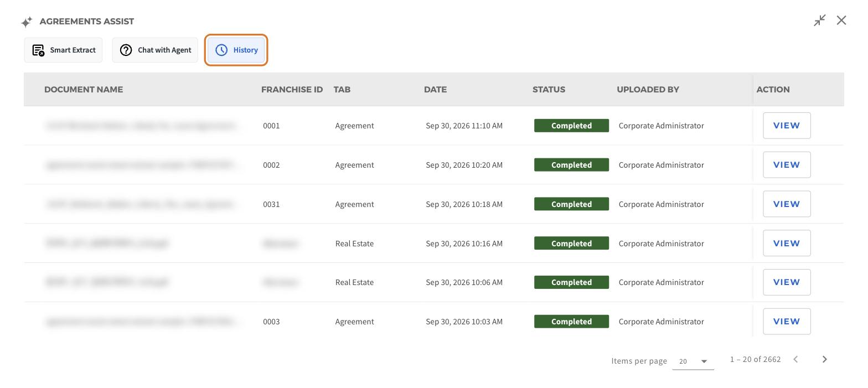Click the Tab column header

tap(342, 90)
